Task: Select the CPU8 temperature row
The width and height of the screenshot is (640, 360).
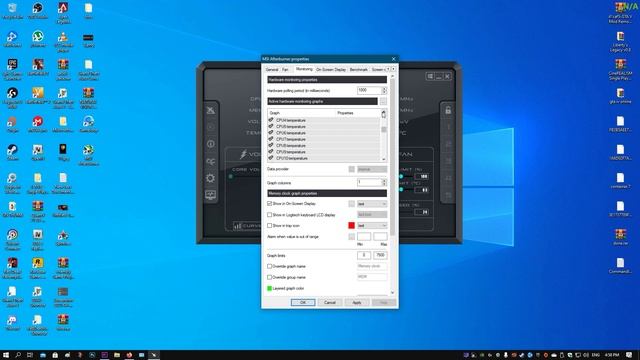Action: (324, 145)
